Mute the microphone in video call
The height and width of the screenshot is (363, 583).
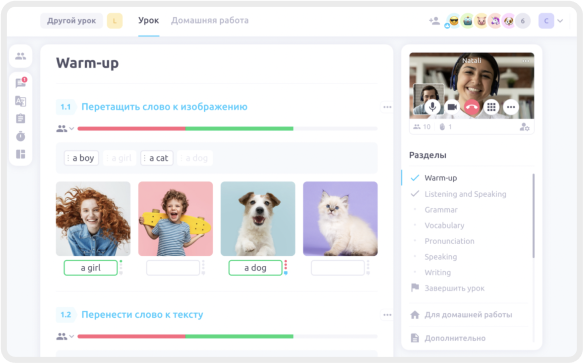click(x=432, y=107)
